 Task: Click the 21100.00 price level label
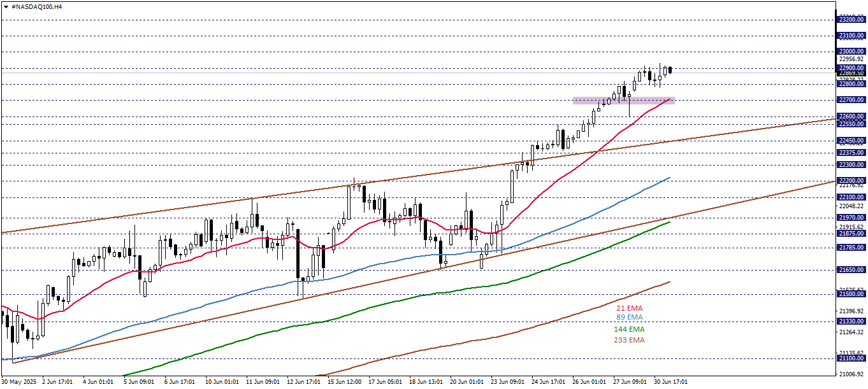tap(851, 359)
